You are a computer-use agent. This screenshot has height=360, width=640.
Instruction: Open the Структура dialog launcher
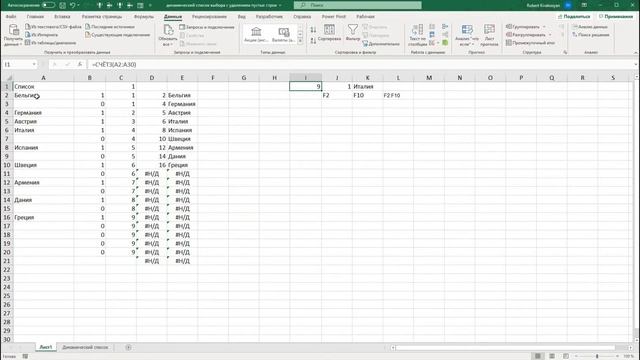pos(565,53)
